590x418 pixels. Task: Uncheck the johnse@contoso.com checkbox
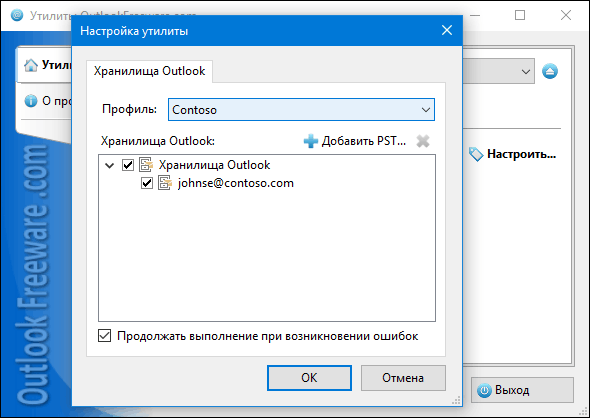pos(147,183)
